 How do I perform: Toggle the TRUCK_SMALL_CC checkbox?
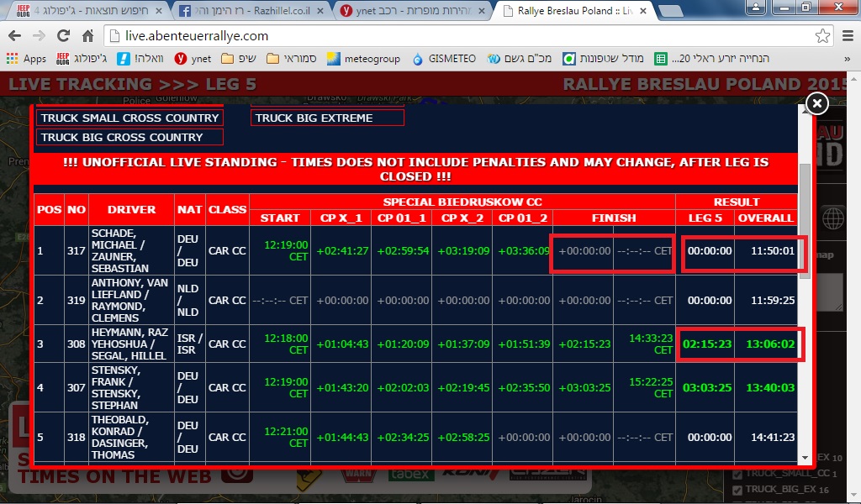pyautogui.click(x=737, y=474)
